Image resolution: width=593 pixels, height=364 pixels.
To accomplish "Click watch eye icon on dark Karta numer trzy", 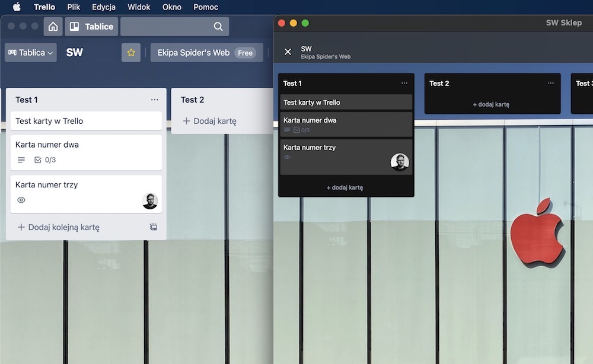I will coord(287,157).
